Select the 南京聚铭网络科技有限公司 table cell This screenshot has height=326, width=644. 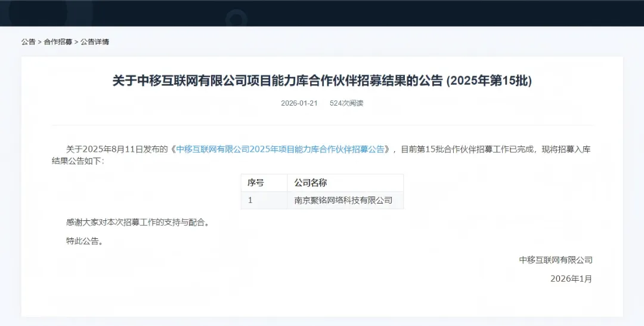(343, 201)
